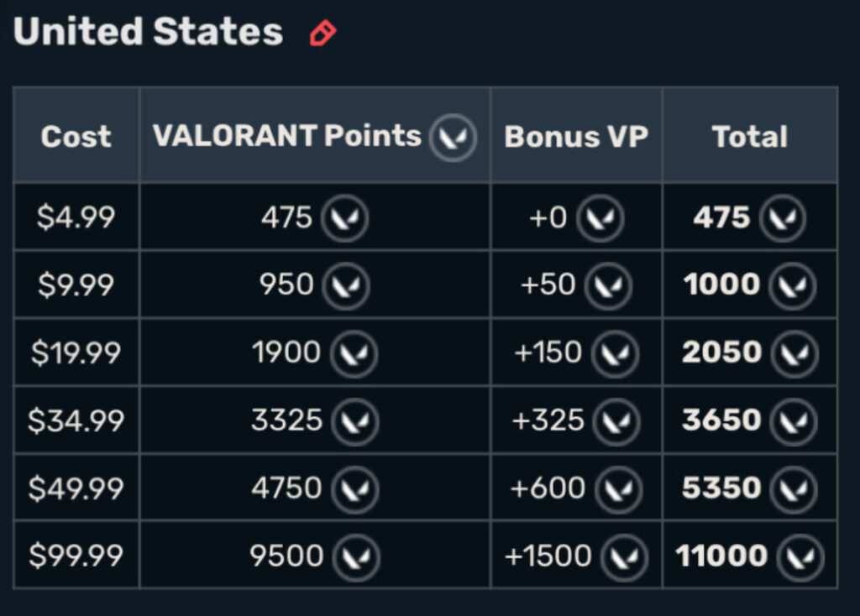Click the red edit pencil icon

(322, 34)
